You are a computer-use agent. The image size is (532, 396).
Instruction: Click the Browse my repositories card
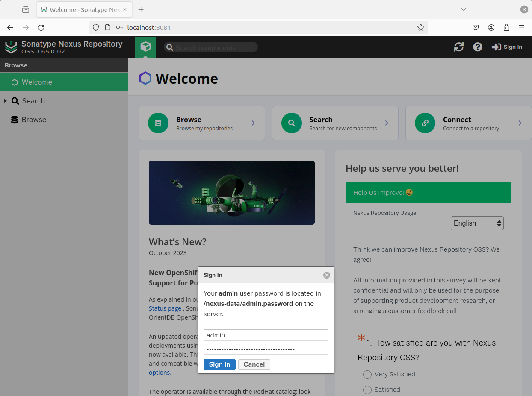(202, 123)
